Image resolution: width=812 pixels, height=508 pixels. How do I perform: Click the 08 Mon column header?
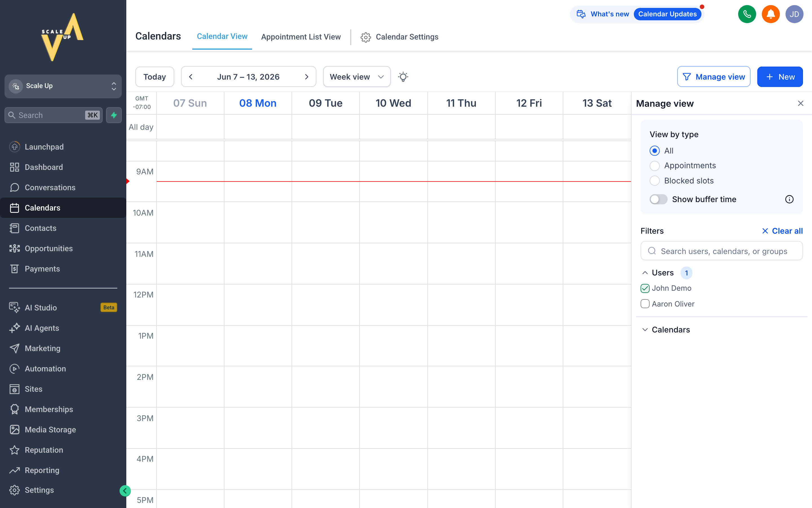(x=258, y=103)
